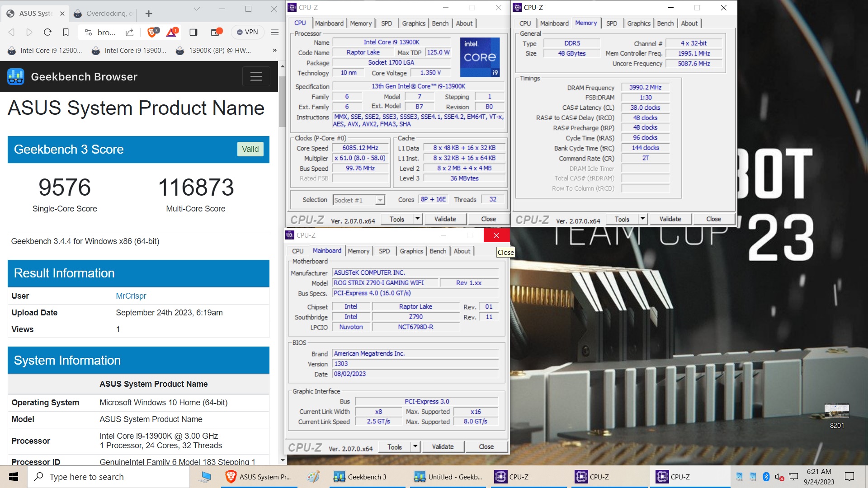This screenshot has height=488, width=868.
Task: Open Bench tab in top CPU-Z CPU window
Action: (x=440, y=23)
